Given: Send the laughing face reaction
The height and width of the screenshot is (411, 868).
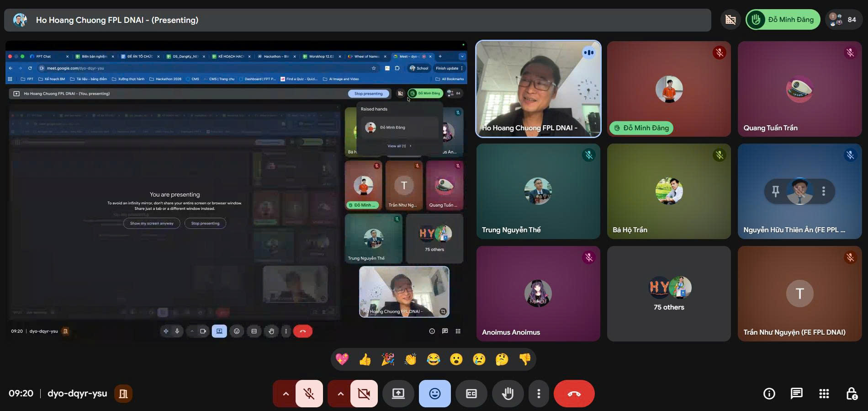Looking at the screenshot, I should (434, 360).
